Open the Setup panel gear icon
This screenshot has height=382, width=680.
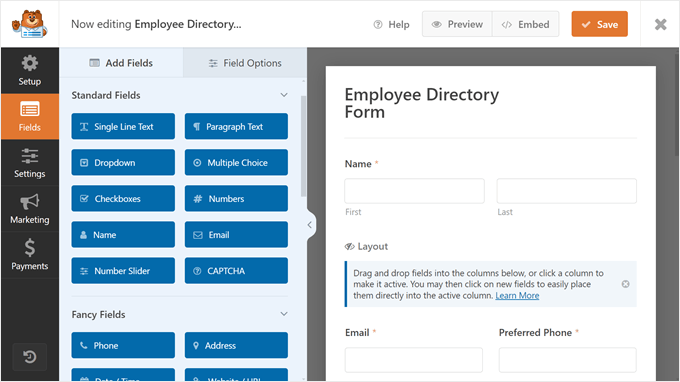click(x=29, y=64)
